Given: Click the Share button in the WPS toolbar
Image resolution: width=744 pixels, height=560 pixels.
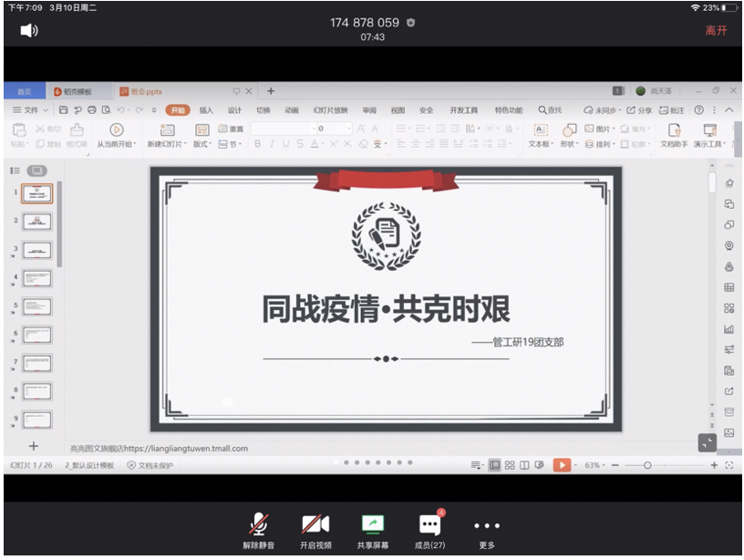Looking at the screenshot, I should point(639,110).
